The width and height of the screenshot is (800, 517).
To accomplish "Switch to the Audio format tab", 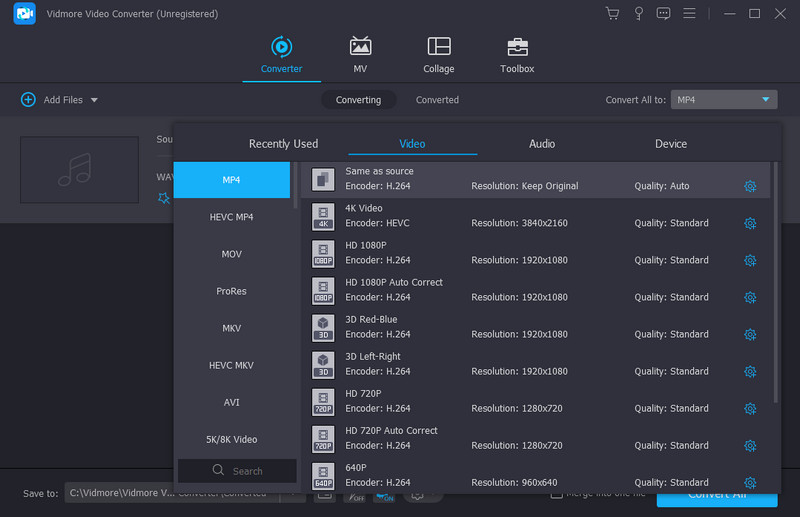I will tap(542, 144).
